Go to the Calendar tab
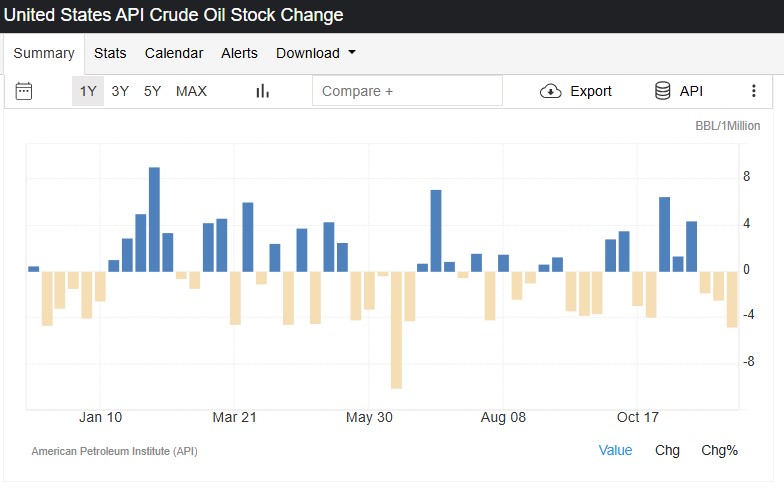The image size is (784, 490). point(174,53)
